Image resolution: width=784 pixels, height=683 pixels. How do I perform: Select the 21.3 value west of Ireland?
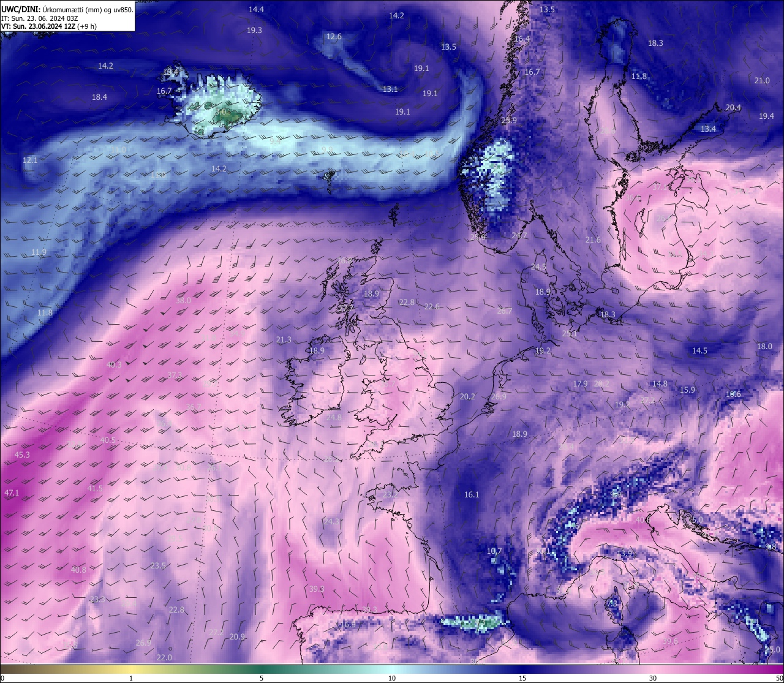pyautogui.click(x=284, y=339)
